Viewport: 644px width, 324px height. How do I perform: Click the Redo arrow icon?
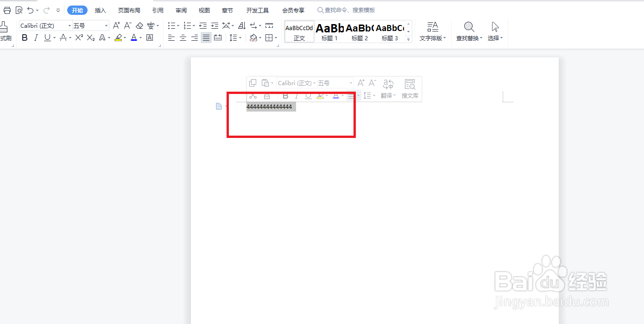(x=46, y=10)
